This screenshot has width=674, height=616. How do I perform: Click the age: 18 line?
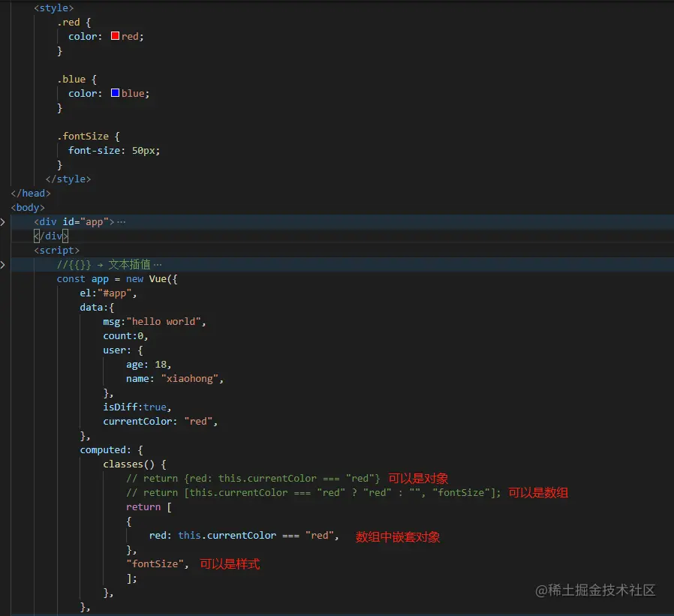click(x=149, y=365)
